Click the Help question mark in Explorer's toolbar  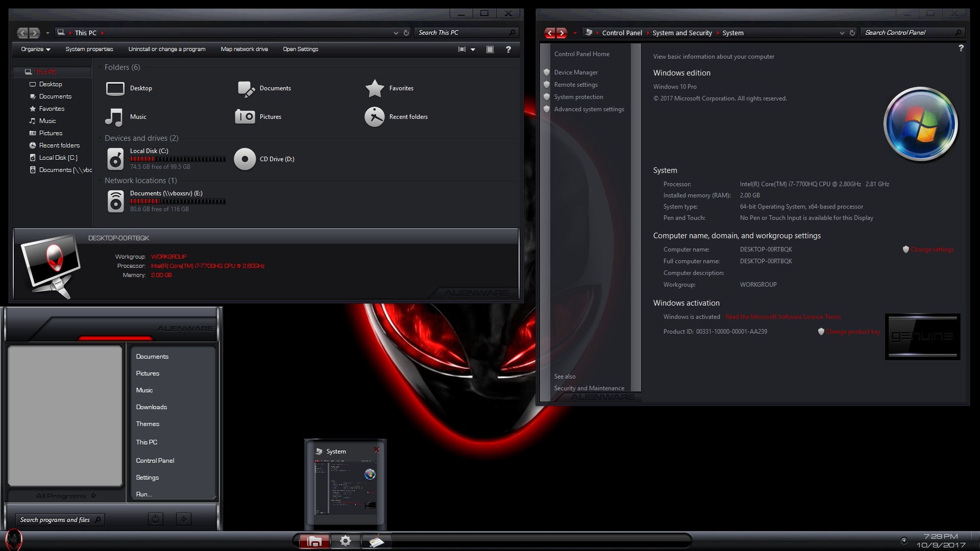(508, 49)
